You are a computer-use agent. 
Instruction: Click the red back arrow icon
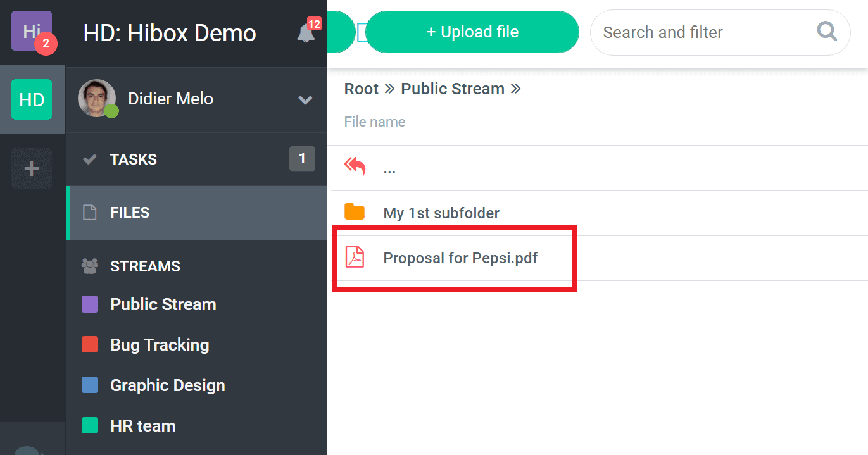point(355,168)
